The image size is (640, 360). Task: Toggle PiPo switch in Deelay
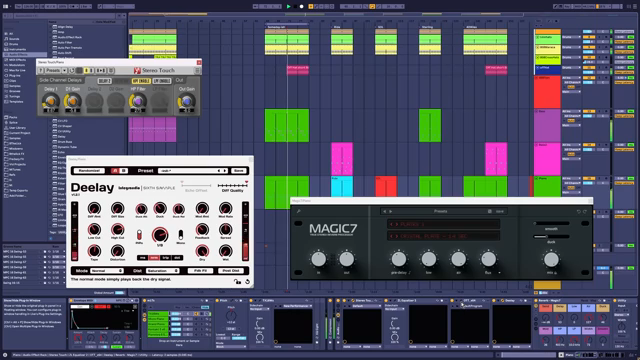coord(139,234)
